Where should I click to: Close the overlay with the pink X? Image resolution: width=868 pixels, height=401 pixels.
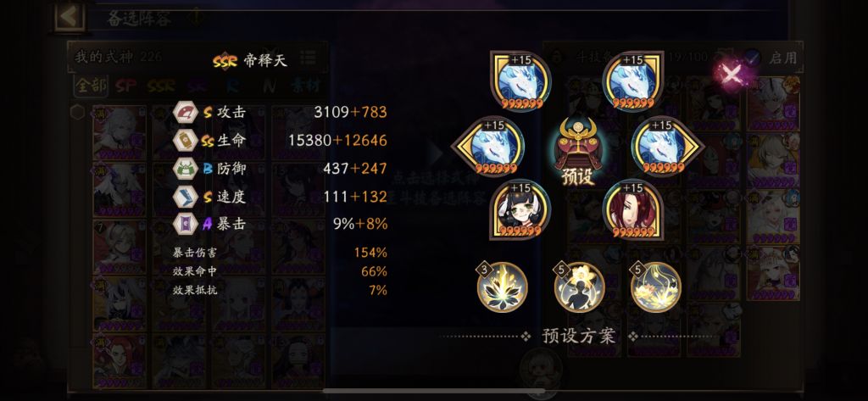[x=732, y=75]
